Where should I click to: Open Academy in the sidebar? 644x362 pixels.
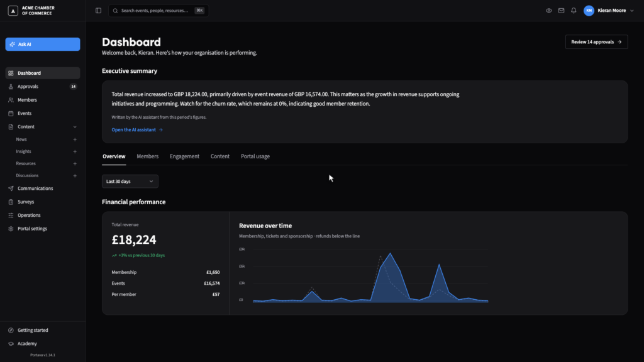tap(43, 344)
